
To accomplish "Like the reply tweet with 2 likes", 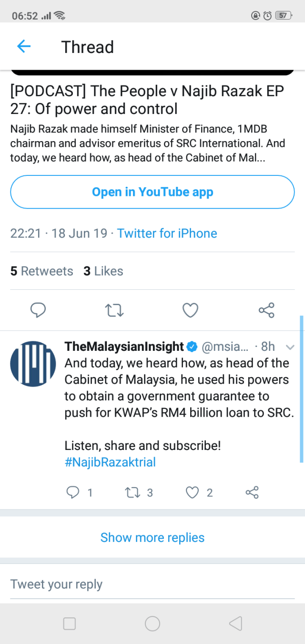I will [x=192, y=492].
